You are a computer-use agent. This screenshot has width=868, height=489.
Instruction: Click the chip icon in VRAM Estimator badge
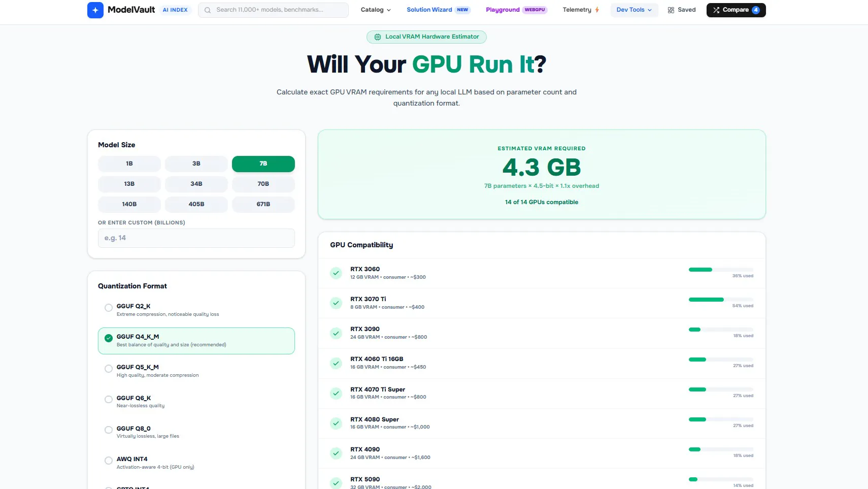pos(378,37)
